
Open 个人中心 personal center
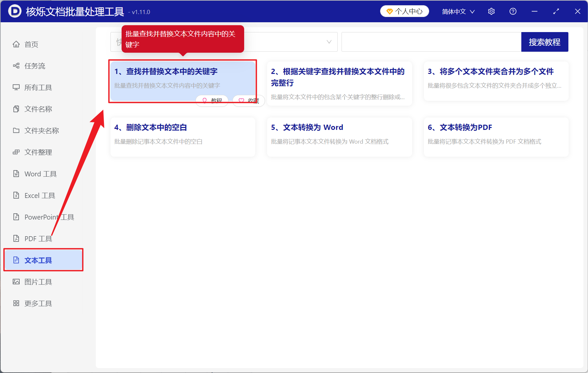[404, 11]
